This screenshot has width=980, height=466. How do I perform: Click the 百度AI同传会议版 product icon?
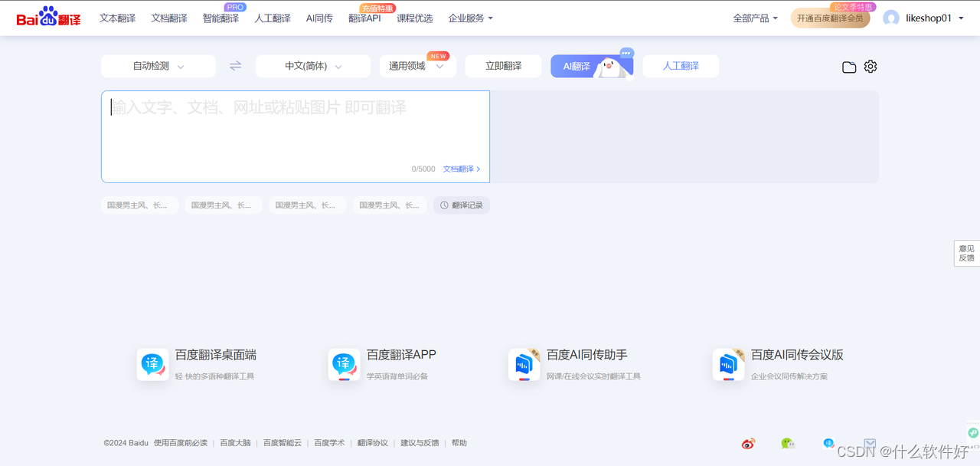pos(729,365)
